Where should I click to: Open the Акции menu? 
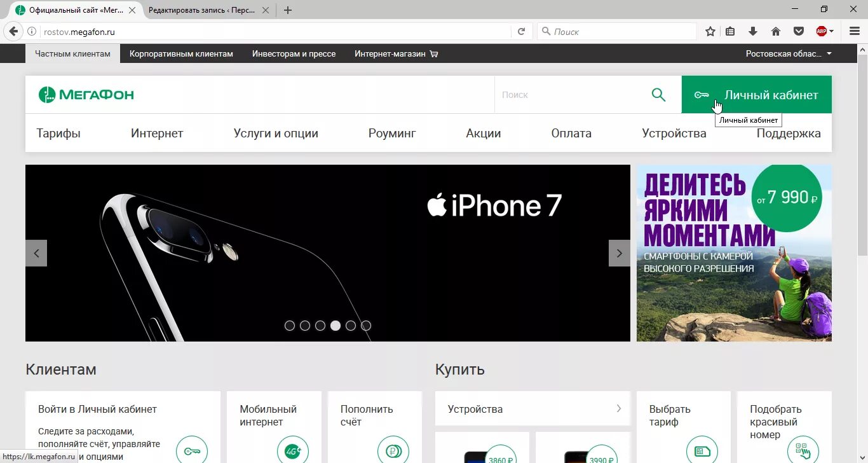484,133
